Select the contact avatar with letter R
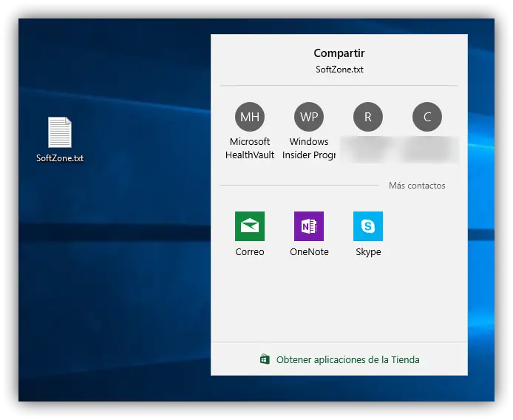Image resolution: width=513 pixels, height=420 pixels. point(368,117)
